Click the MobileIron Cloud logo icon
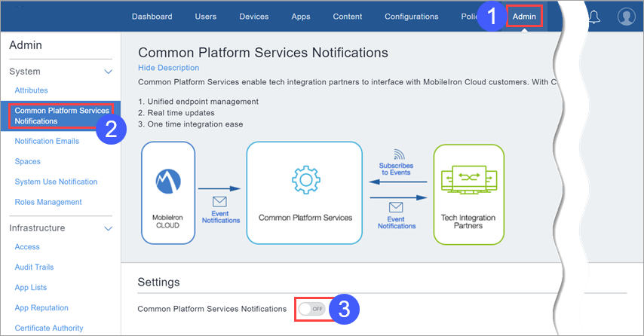The height and width of the screenshot is (336, 644). point(168,182)
